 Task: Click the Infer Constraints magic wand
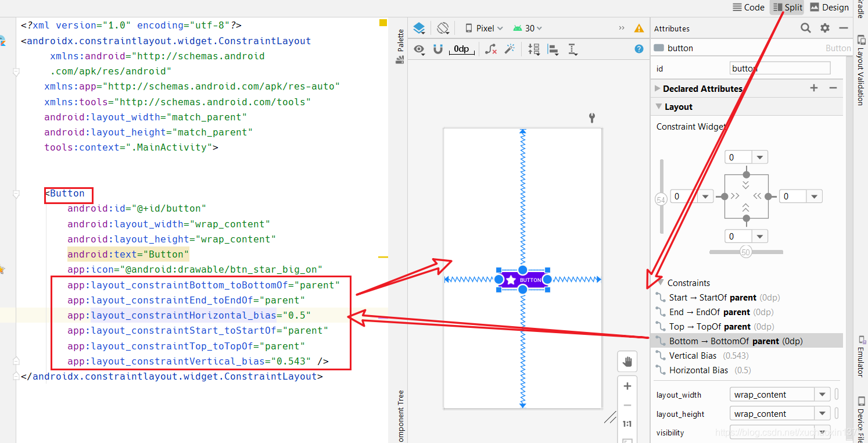[x=510, y=49]
